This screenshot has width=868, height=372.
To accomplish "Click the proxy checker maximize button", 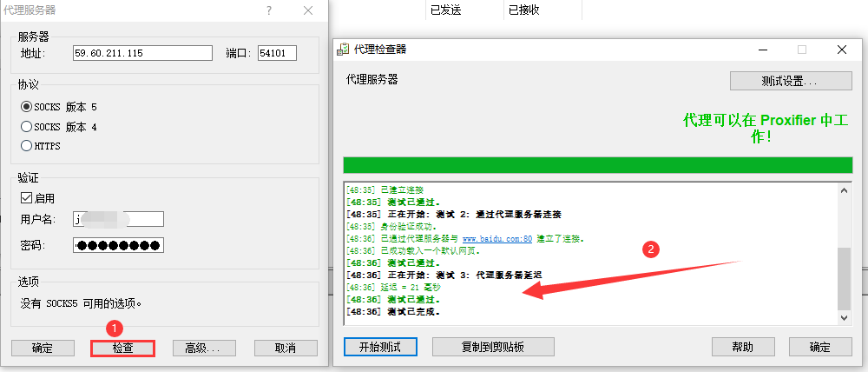I will (x=802, y=50).
